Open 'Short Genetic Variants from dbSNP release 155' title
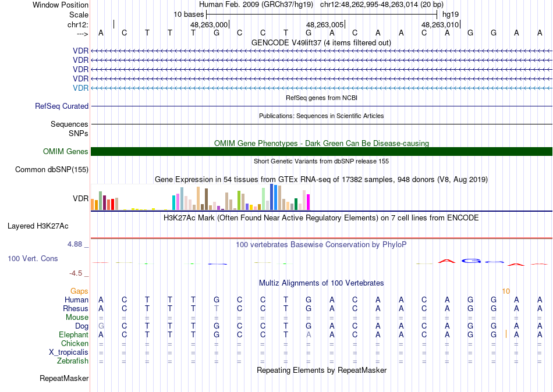 coord(321,161)
